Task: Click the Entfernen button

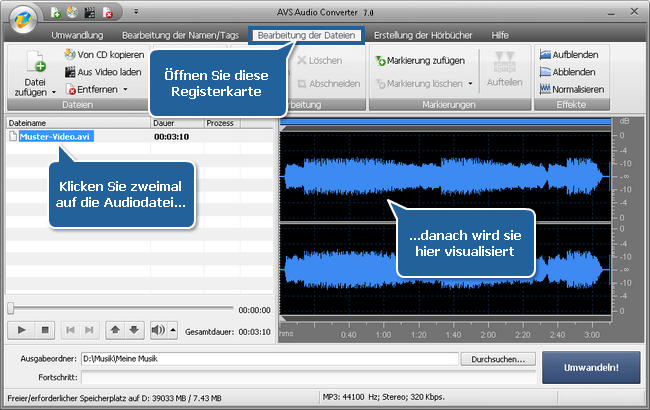Action: point(92,89)
